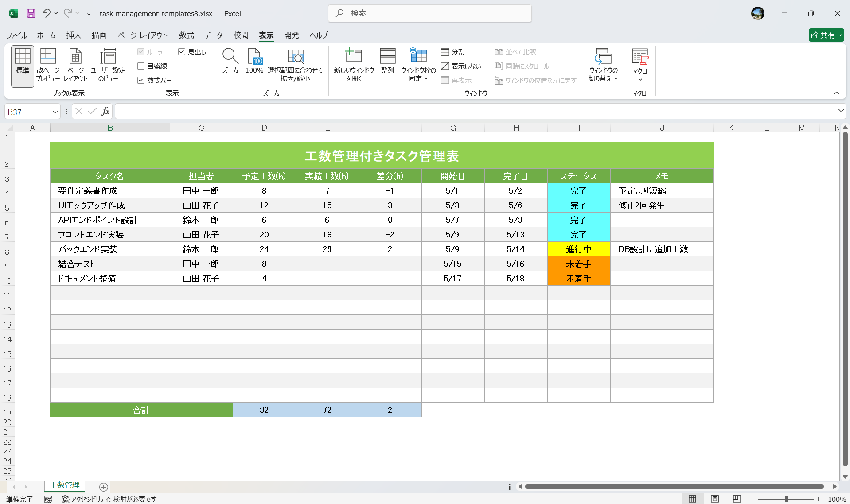Open accessibility check in status bar
Image resolution: width=850 pixels, height=504 pixels.
click(x=109, y=499)
